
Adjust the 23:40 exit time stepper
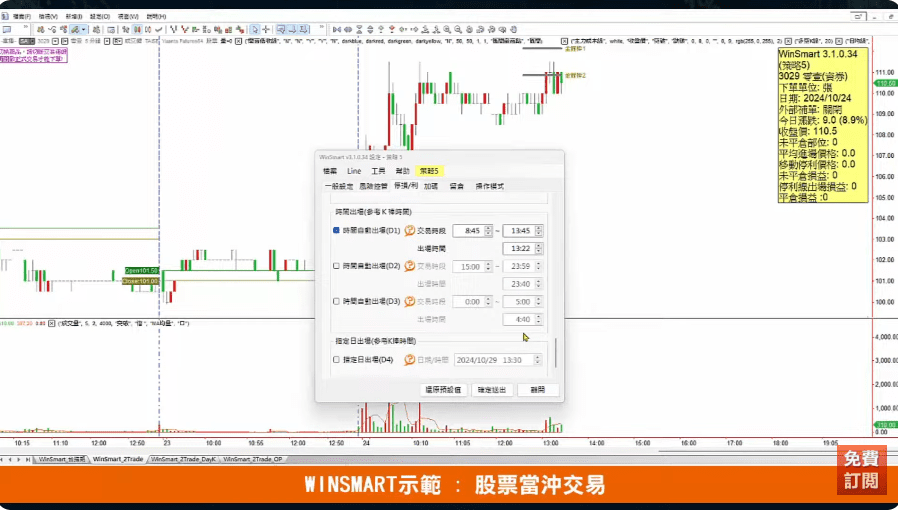pos(539,284)
